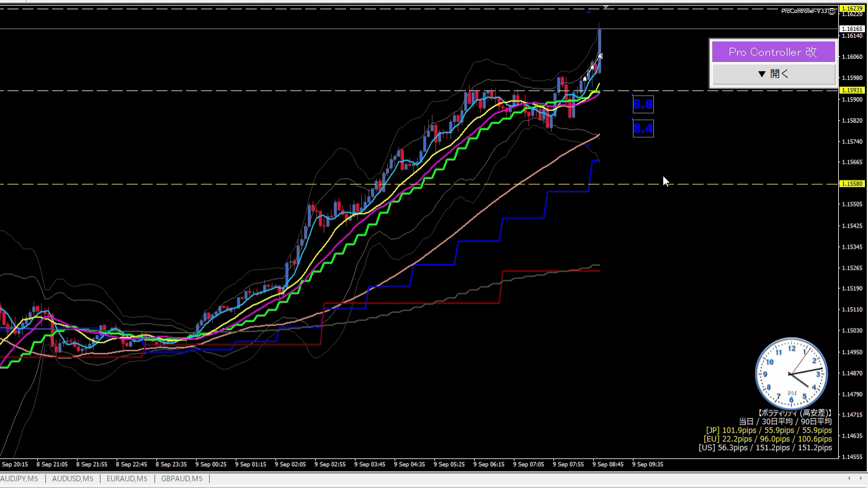Click the yellow 1.16239 price tag

(x=852, y=9)
